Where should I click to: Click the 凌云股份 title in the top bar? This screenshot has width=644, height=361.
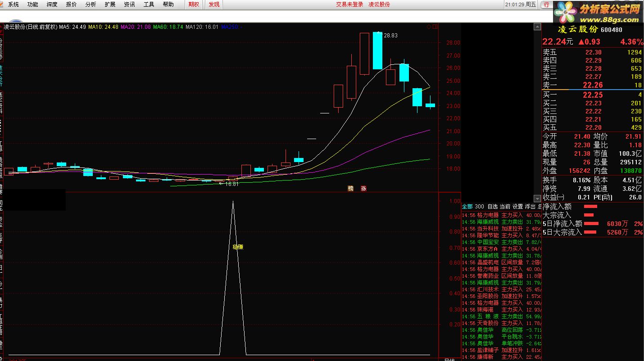[379, 5]
